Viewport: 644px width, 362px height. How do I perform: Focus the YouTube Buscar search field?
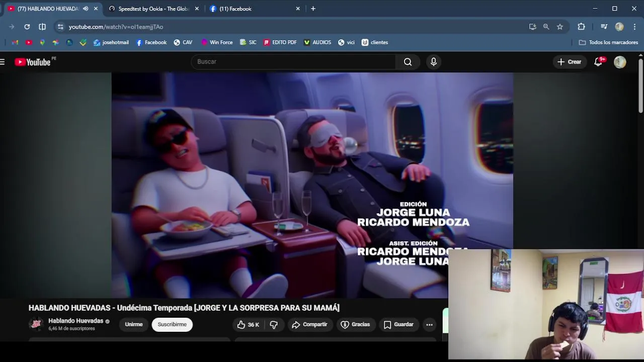tap(293, 62)
